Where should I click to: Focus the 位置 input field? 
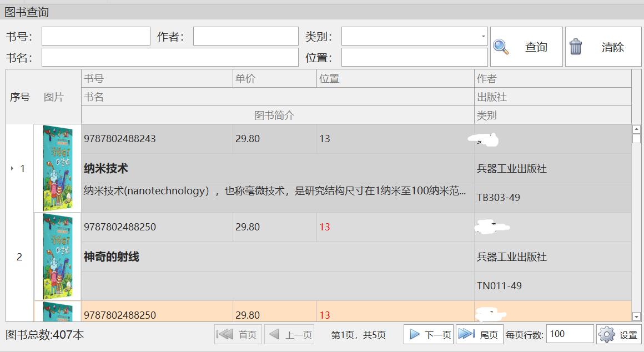click(414, 57)
